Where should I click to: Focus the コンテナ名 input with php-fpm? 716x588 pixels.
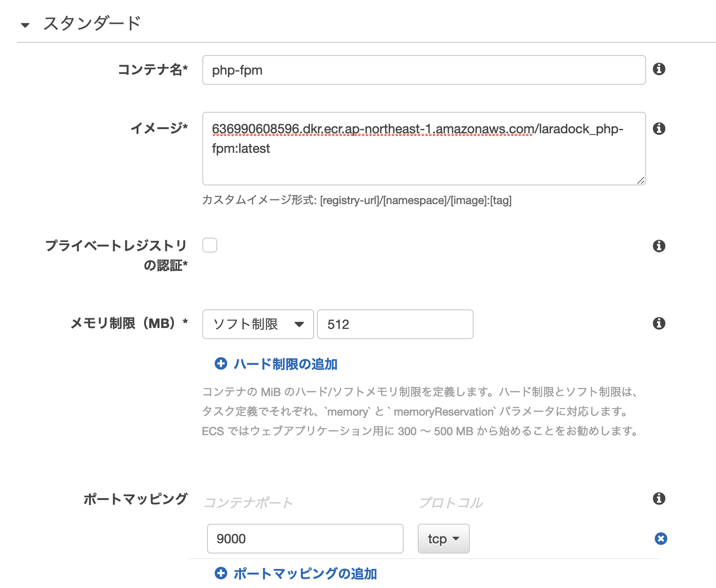click(424, 70)
